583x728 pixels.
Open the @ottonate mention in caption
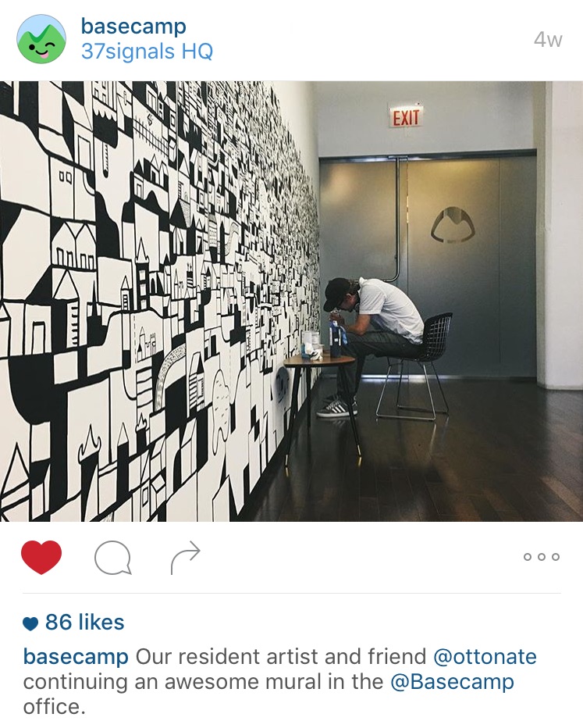click(485, 657)
